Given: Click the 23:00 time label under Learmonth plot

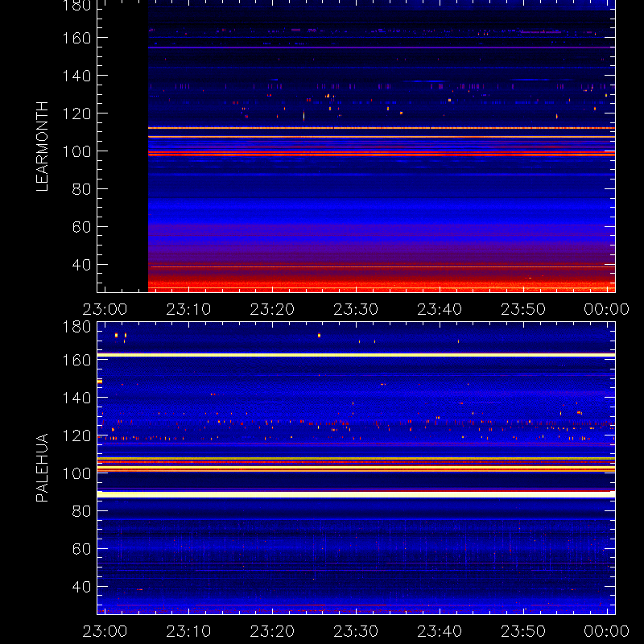Looking at the screenshot, I should coord(105,309).
